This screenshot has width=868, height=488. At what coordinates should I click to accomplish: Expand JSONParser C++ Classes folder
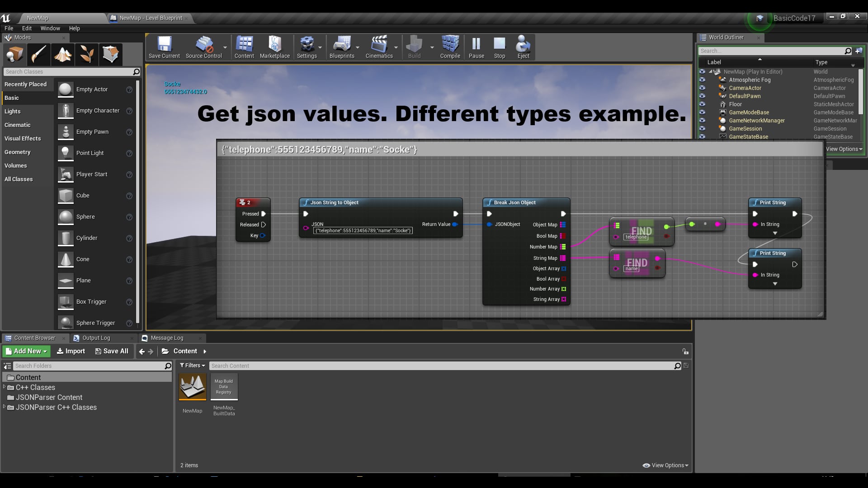pos(5,407)
